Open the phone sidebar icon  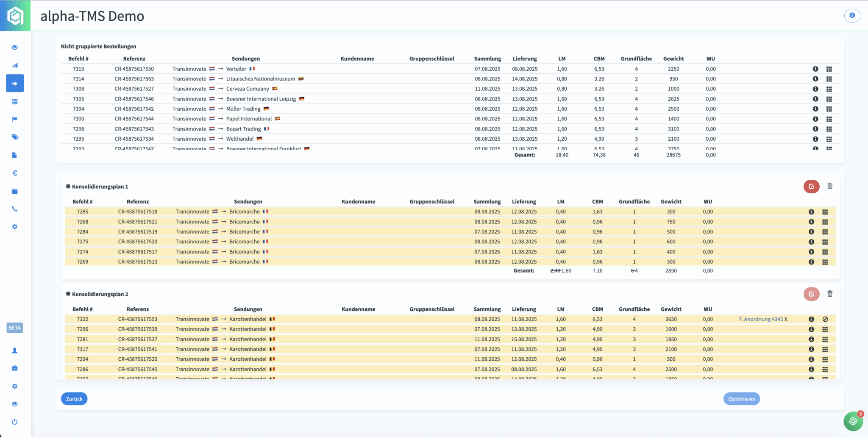[x=15, y=209]
